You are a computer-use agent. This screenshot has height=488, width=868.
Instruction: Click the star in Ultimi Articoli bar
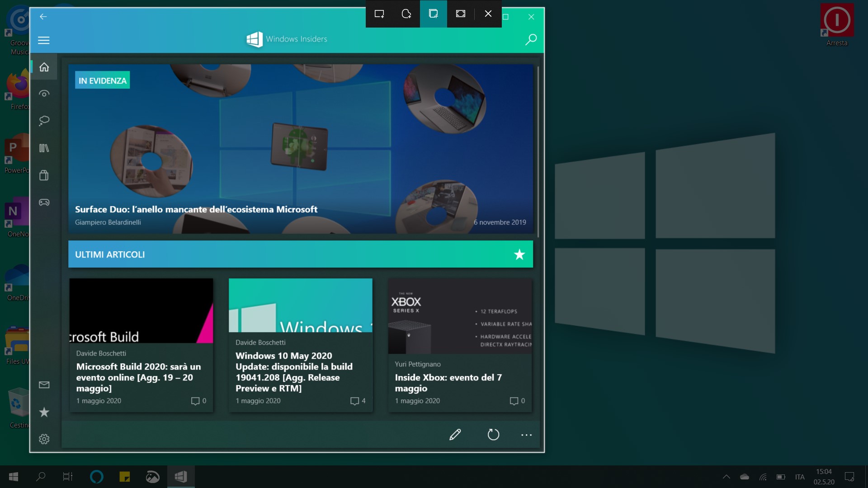tap(519, 254)
